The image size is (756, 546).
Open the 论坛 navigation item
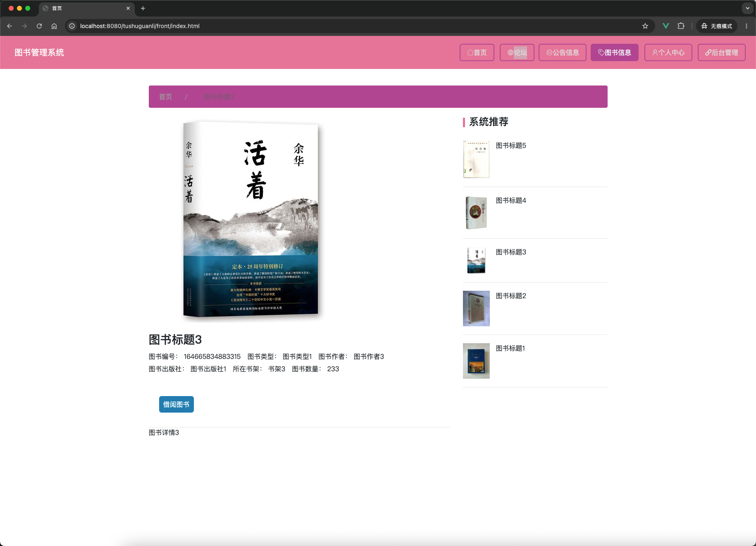tap(517, 52)
